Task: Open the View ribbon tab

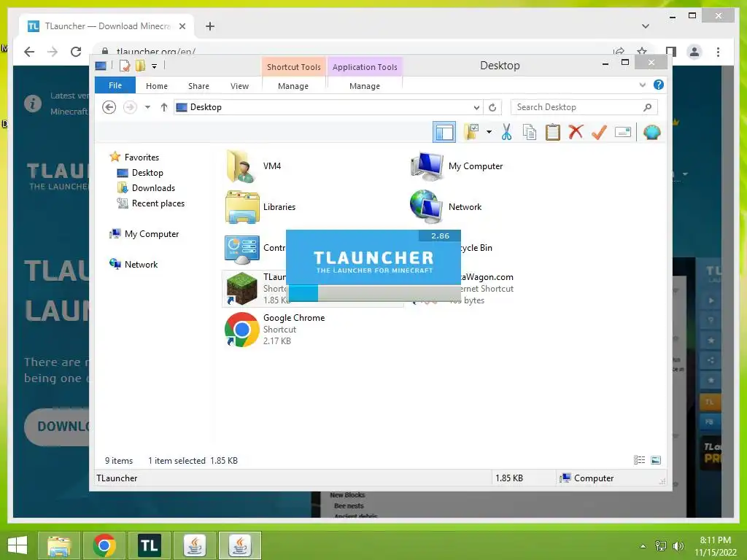Action: [239, 86]
